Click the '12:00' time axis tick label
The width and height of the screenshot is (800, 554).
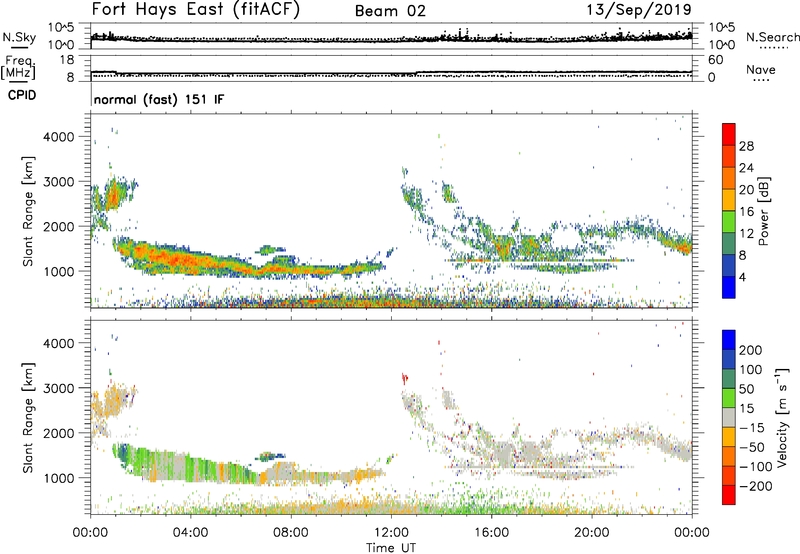pos(391,533)
